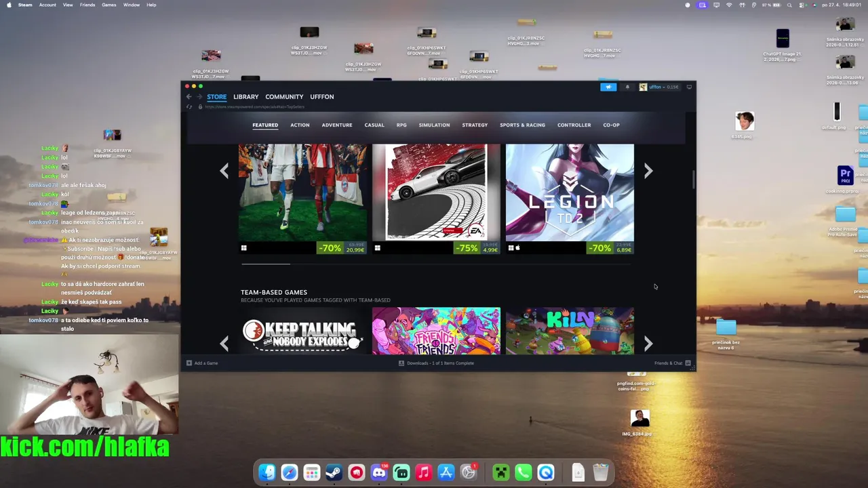Open Steam notifications bell
This screenshot has width=868, height=488.
[627, 87]
